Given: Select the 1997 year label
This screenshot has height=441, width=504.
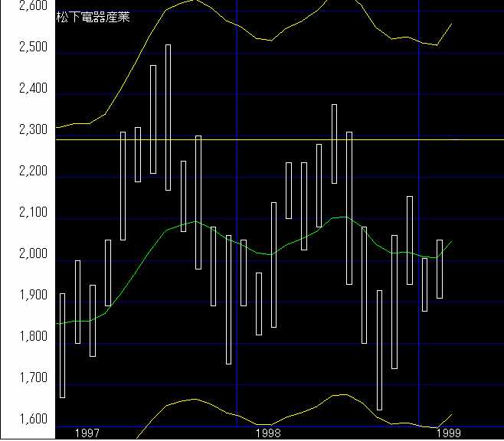Looking at the screenshot, I should pyautogui.click(x=87, y=433).
